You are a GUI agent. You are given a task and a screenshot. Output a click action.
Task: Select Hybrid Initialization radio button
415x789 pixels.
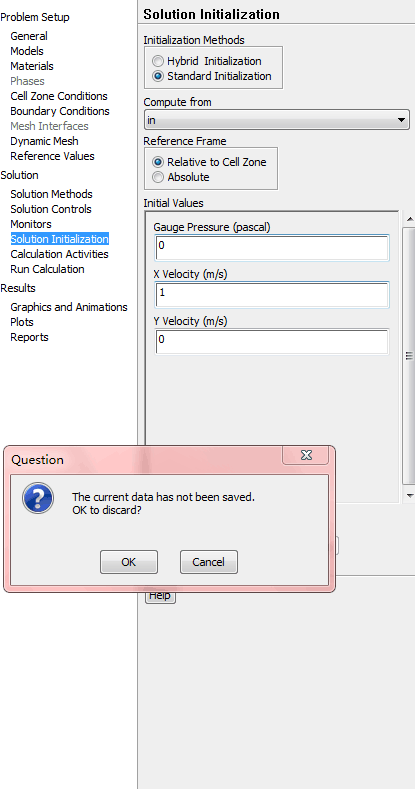click(158, 61)
